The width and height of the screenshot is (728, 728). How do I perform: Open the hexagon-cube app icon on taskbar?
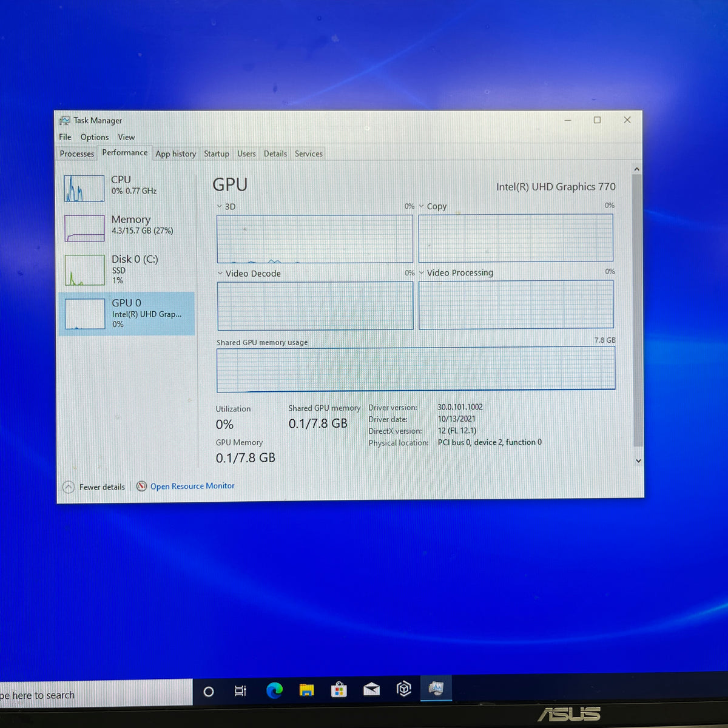click(x=404, y=688)
